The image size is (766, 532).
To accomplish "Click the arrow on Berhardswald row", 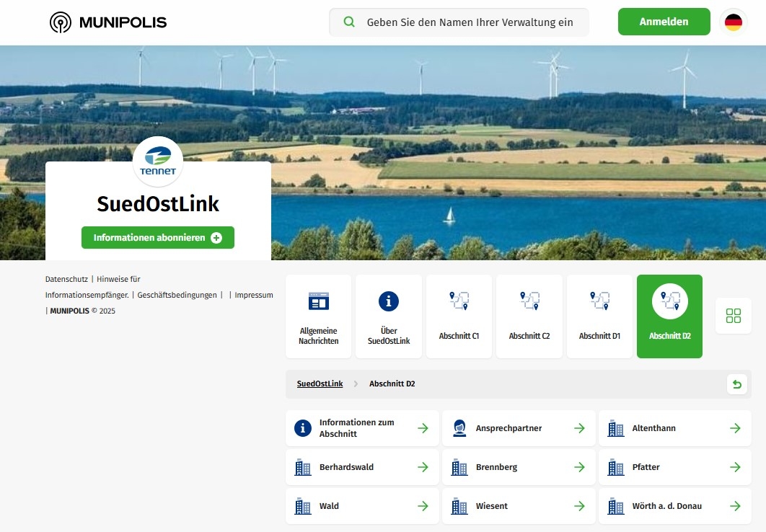I will [423, 467].
